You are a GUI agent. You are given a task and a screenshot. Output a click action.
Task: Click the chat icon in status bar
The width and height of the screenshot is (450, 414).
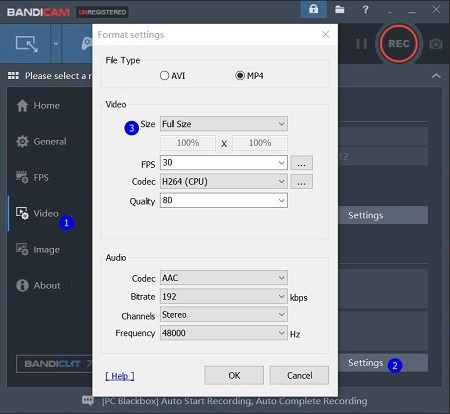click(88, 401)
